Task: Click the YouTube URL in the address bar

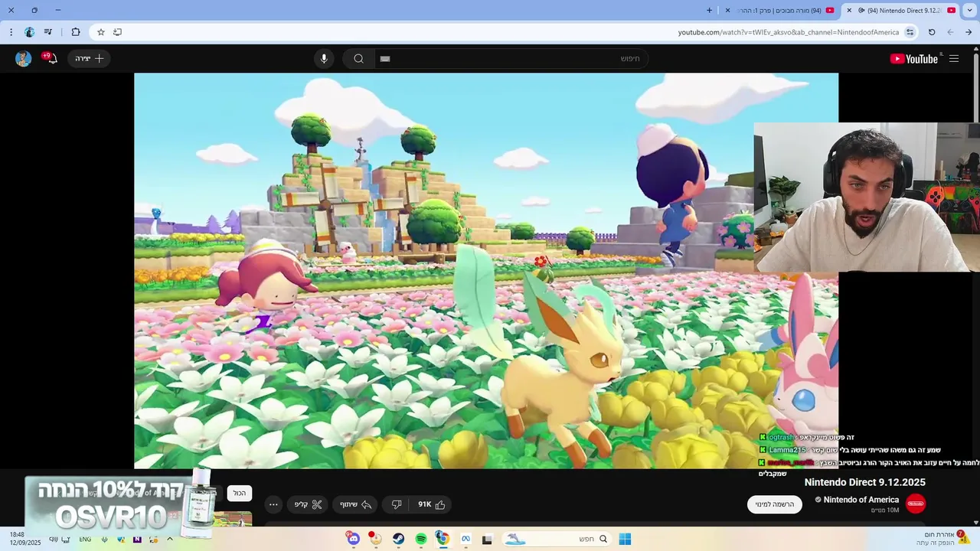Action: (789, 32)
